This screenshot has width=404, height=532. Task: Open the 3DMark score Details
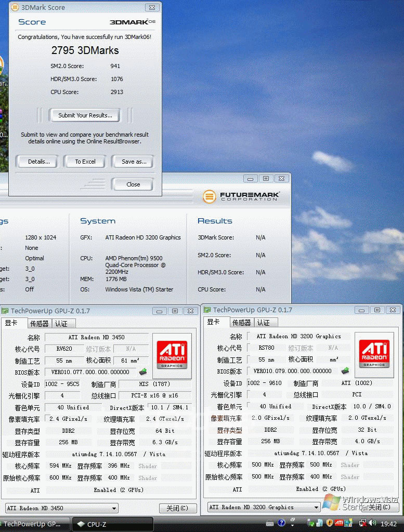click(x=39, y=162)
